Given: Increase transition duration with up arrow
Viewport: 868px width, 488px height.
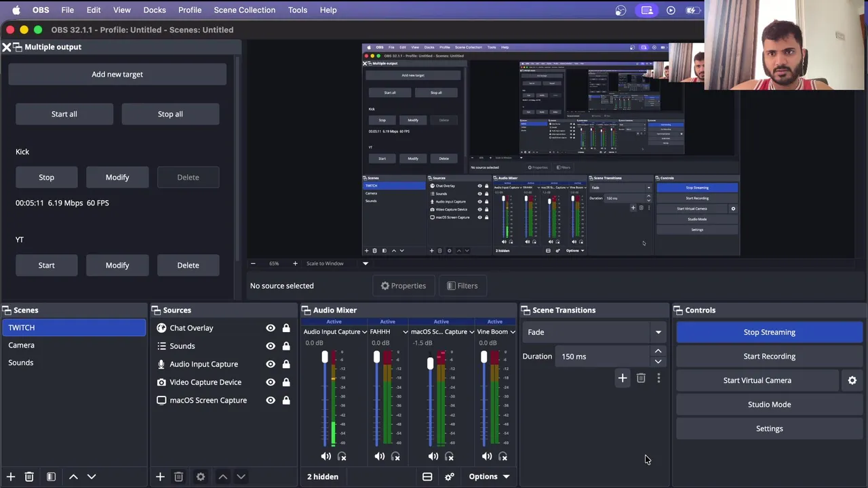Looking at the screenshot, I should pos(658,351).
